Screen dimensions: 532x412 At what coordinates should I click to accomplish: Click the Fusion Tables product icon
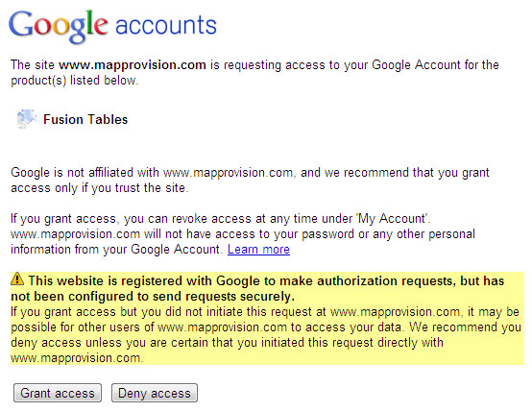click(x=27, y=119)
